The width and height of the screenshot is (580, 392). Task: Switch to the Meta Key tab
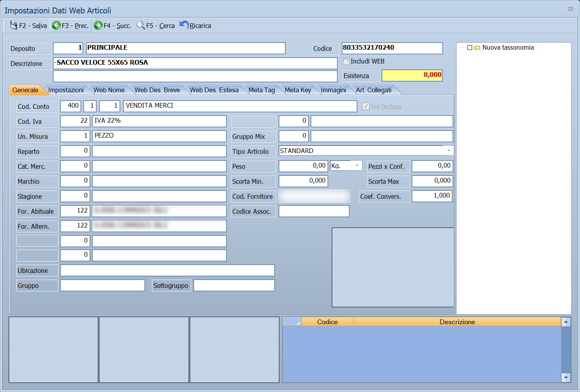pyautogui.click(x=298, y=90)
